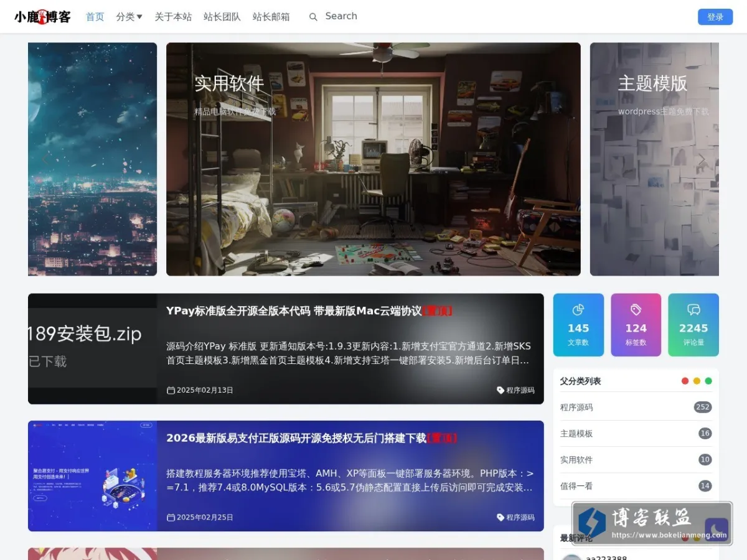Click the 文章数 pie chart icon

[x=578, y=310]
